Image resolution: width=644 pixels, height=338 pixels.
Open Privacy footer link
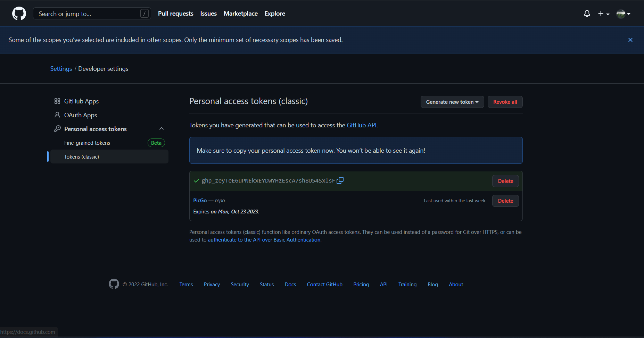click(212, 285)
